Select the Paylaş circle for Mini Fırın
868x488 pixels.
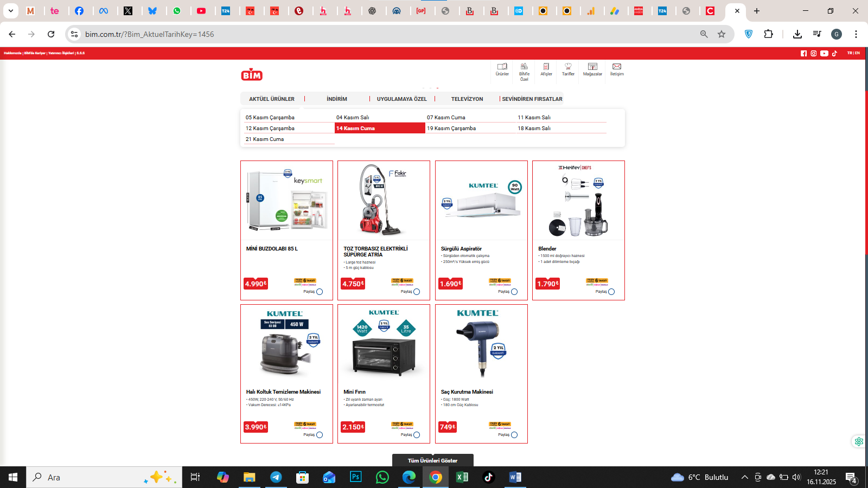tap(417, 435)
